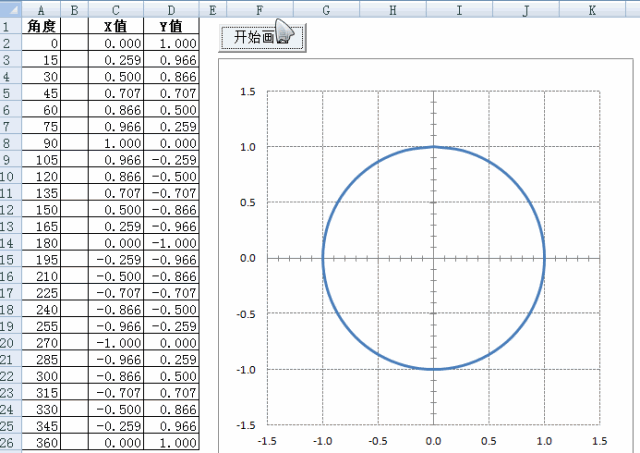This screenshot has width=640, height=453.
Task: Select the cell with angle 360
Action: point(41,442)
